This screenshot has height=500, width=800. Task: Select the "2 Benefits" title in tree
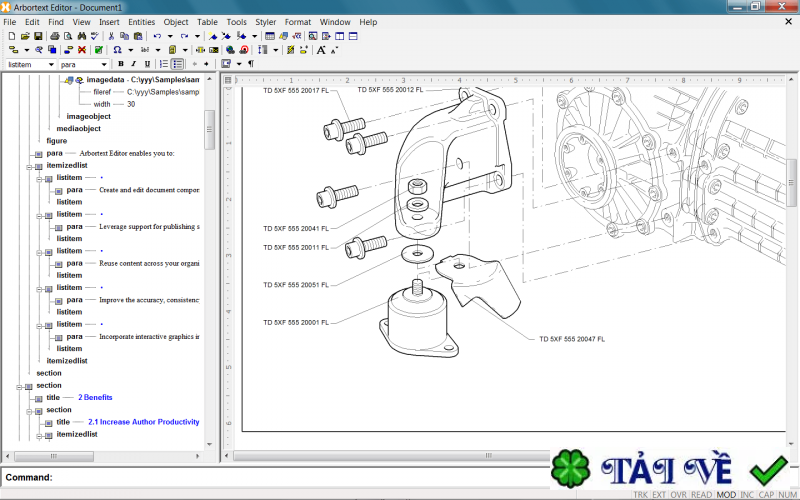point(95,397)
